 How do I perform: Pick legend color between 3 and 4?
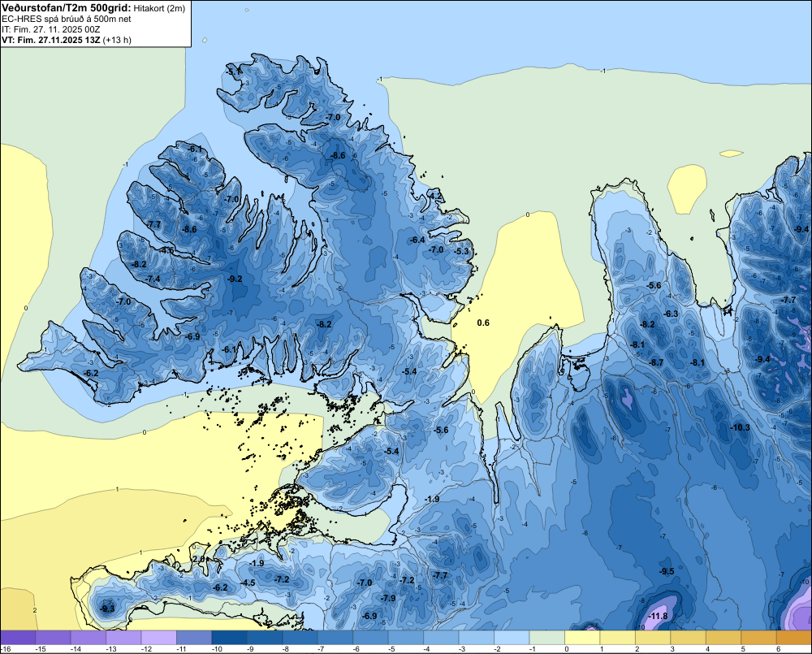coord(688,638)
